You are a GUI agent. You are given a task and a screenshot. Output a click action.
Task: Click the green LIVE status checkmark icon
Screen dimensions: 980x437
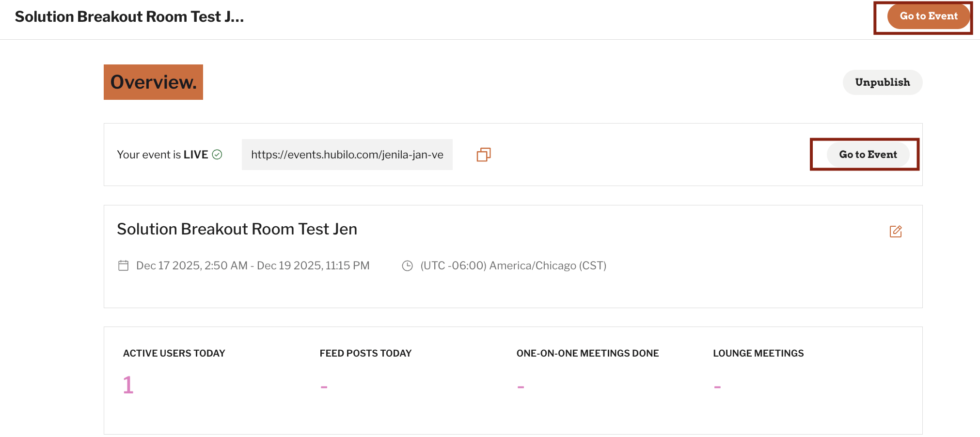pos(217,155)
